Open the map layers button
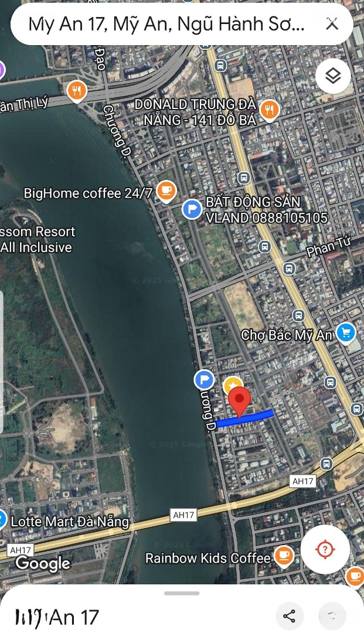This screenshot has width=364, height=633. coord(334,76)
